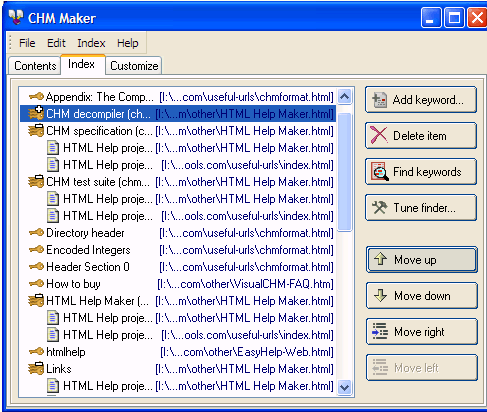Click page icon of index.html topic under CHM test suite
Image resolution: width=487 pixels, height=412 pixels.
[x=53, y=215]
